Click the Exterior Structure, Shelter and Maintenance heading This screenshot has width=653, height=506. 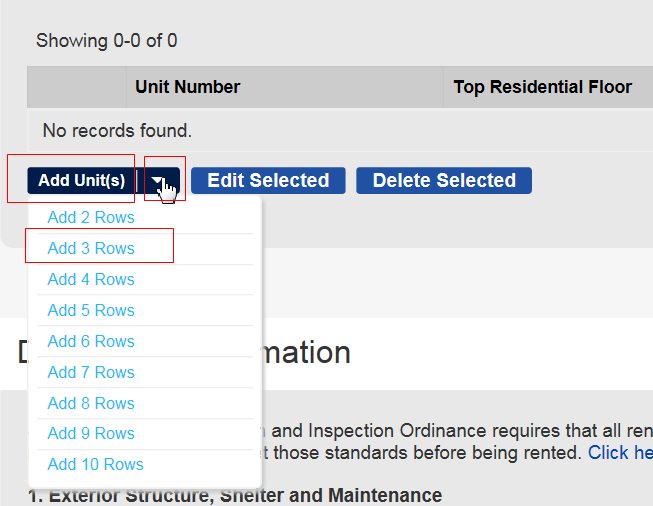235,495
